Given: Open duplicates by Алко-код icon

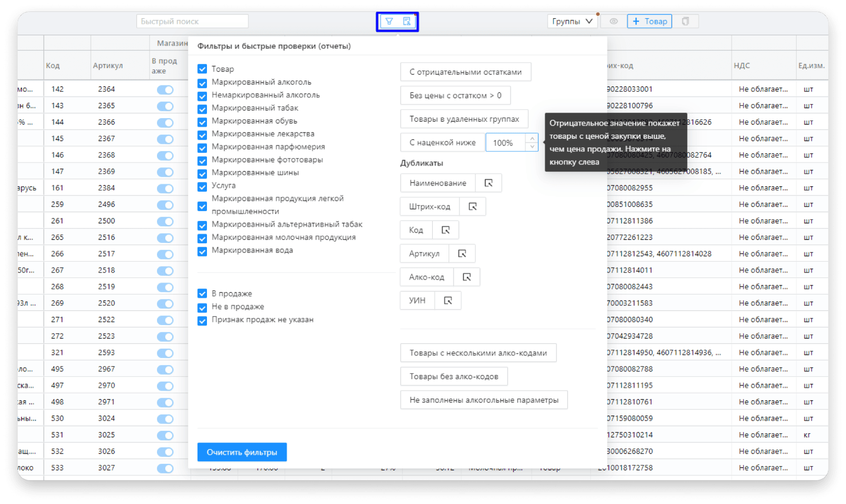Looking at the screenshot, I should coord(467,277).
